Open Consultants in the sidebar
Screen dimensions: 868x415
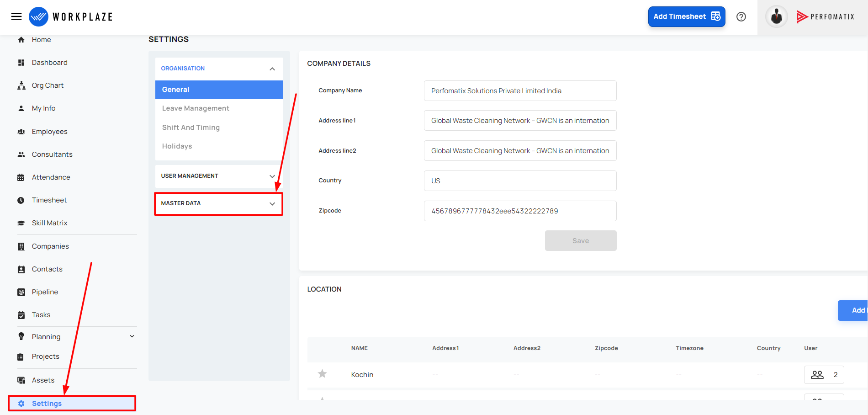pos(52,154)
